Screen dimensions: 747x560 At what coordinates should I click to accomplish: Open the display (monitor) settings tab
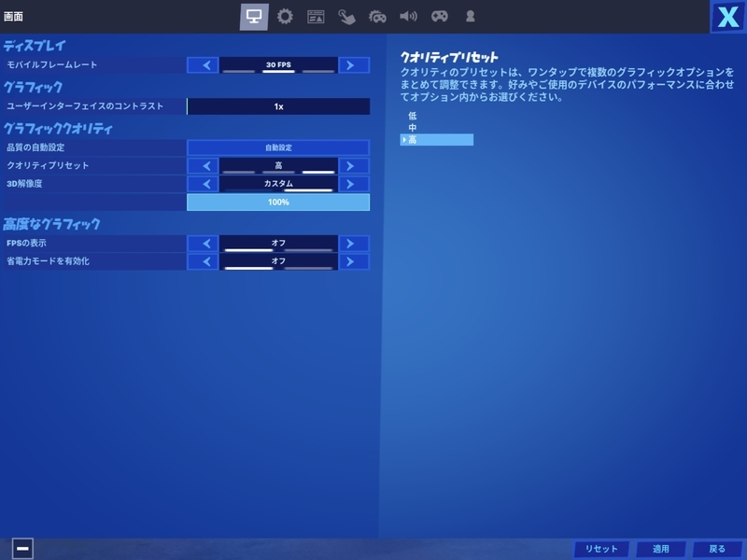tap(254, 17)
